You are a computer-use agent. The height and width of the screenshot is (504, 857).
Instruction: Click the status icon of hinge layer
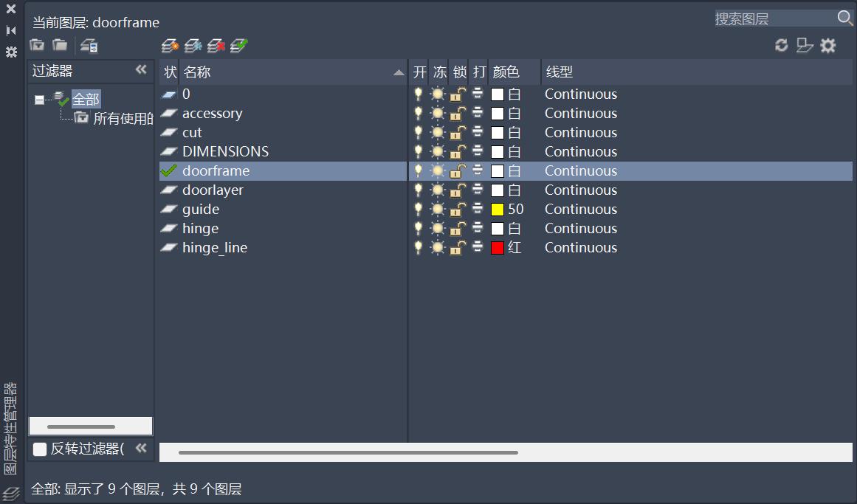[169, 228]
